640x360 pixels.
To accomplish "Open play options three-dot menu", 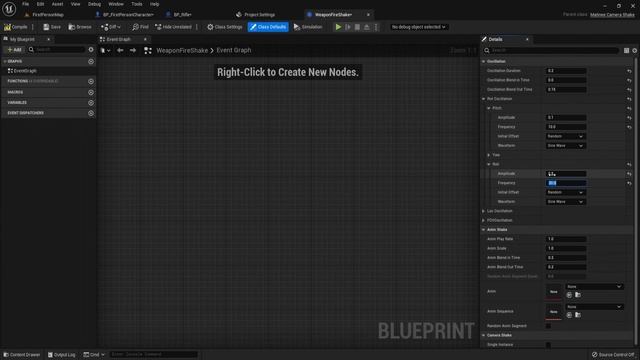I will click(376, 27).
